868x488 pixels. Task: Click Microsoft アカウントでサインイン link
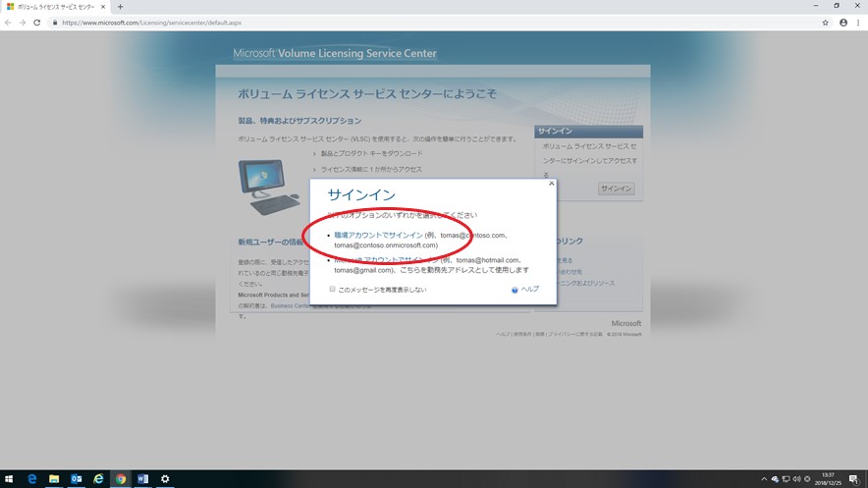tap(386, 260)
